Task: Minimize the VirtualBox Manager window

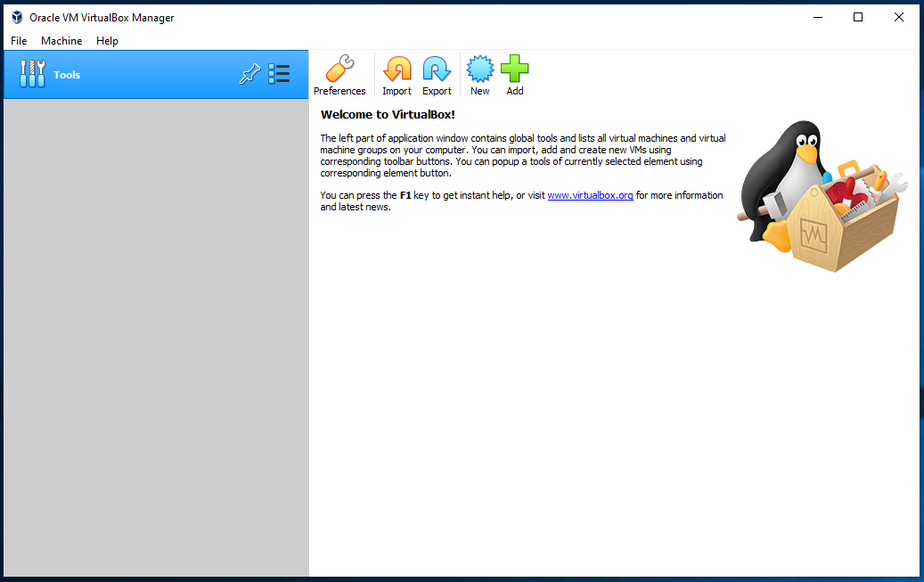Action: (x=818, y=17)
